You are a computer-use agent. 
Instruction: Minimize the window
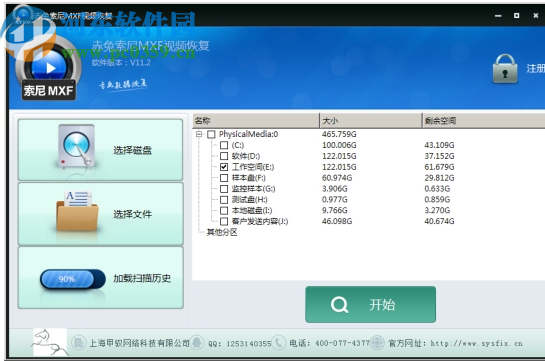tap(498, 16)
